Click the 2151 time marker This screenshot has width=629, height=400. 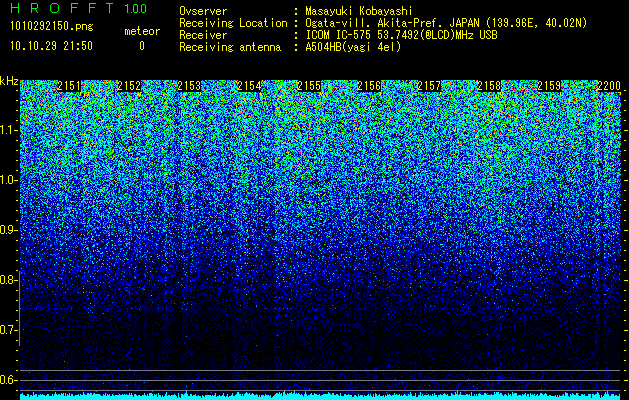[x=69, y=86]
